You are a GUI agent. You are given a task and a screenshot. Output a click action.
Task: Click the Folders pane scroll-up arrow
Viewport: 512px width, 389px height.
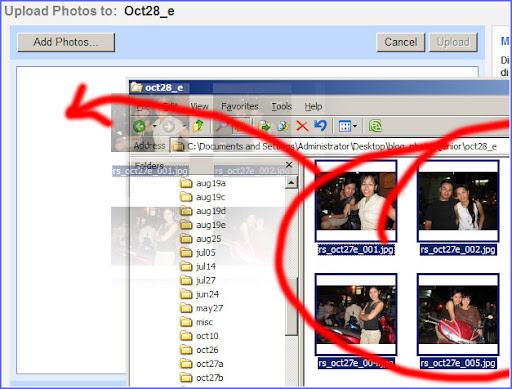[291, 182]
